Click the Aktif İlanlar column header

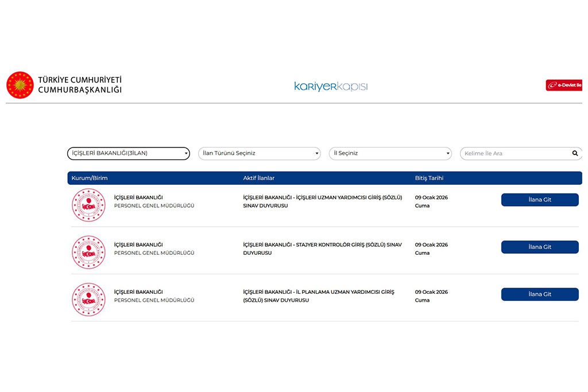pyautogui.click(x=258, y=178)
